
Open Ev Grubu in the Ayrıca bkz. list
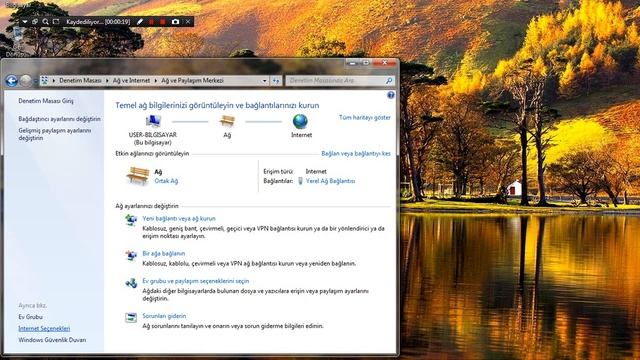pyautogui.click(x=30, y=317)
